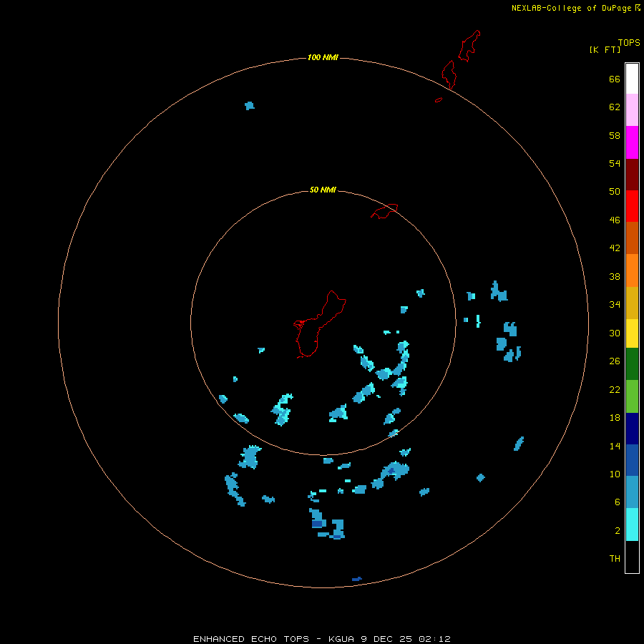Viewport: 644px width, 644px height.
Task: Click the legend value 2
Action: [x=618, y=531]
